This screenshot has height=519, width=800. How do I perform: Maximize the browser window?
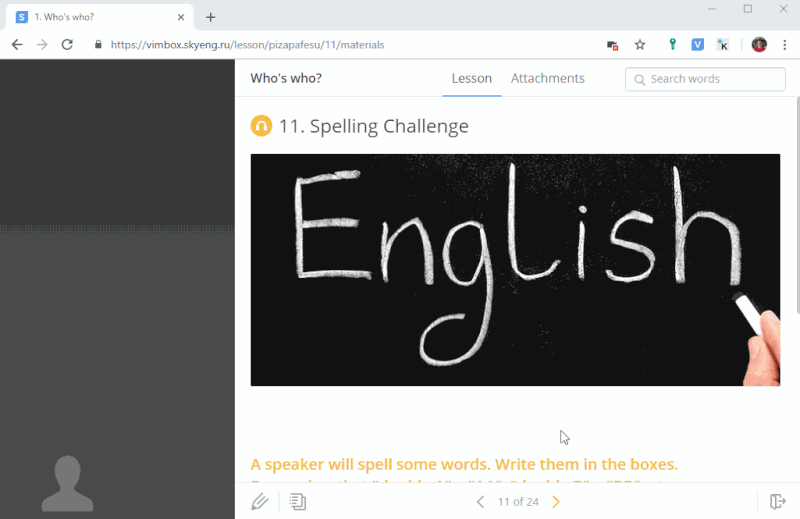[747, 9]
